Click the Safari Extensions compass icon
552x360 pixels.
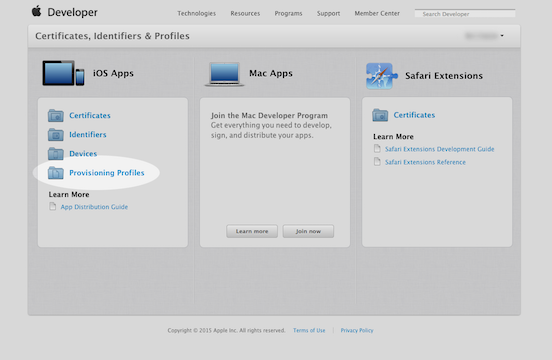tap(382, 76)
